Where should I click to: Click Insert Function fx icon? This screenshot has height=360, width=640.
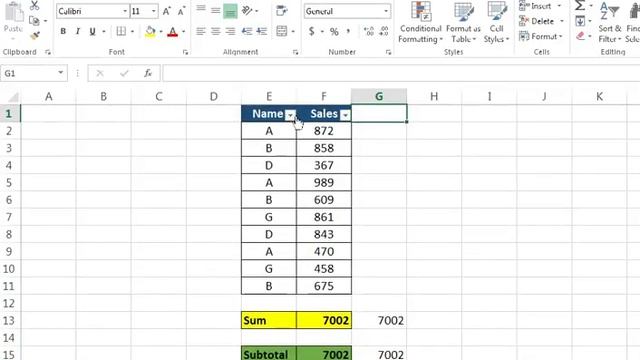[148, 73]
